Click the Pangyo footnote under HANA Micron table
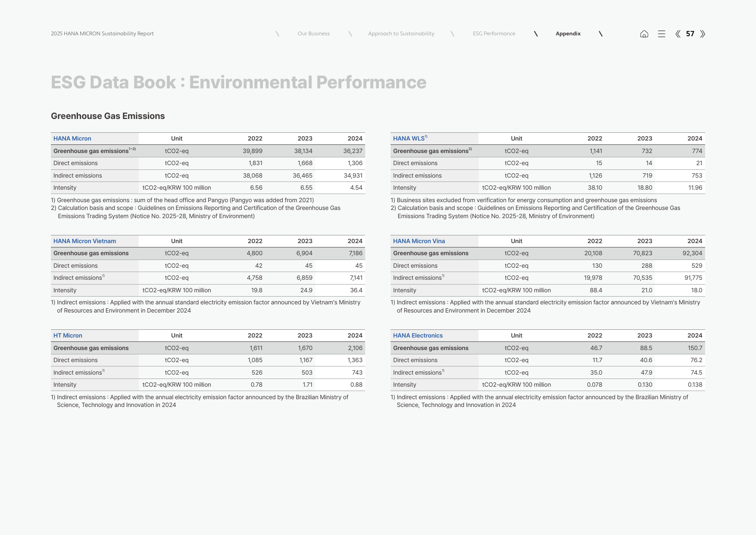This screenshot has width=756, height=535. 182,200
